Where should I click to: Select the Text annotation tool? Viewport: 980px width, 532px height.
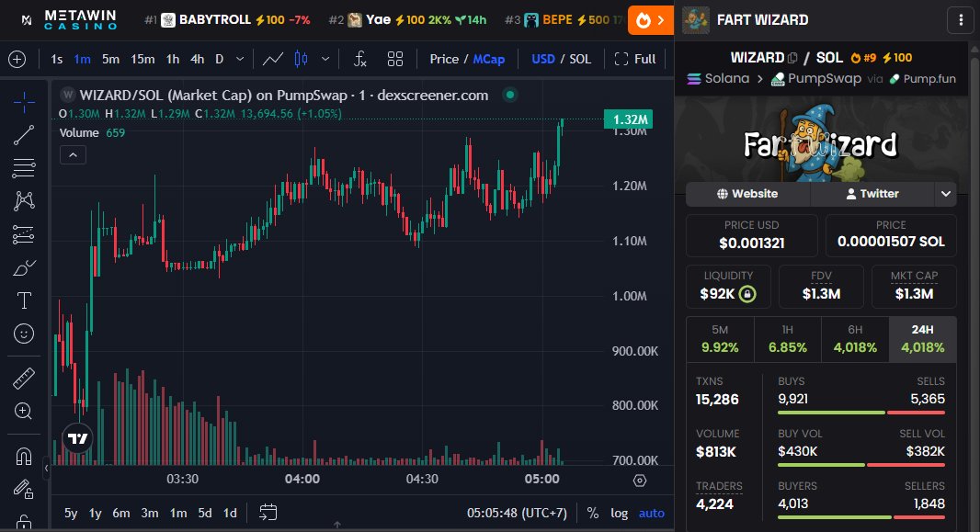(x=24, y=301)
